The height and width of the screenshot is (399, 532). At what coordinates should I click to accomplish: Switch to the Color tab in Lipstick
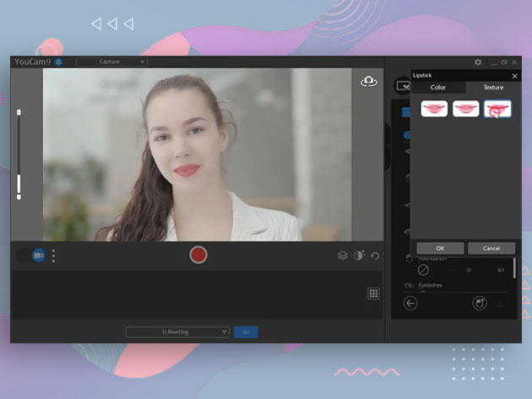pos(438,87)
